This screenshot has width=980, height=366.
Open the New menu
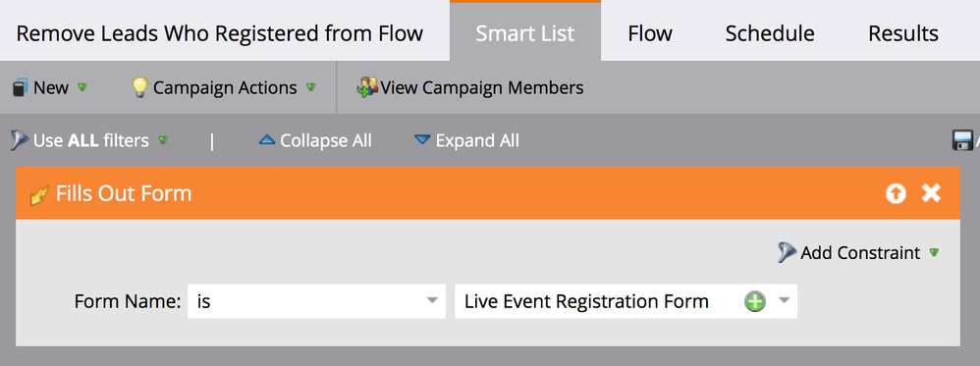(50, 87)
